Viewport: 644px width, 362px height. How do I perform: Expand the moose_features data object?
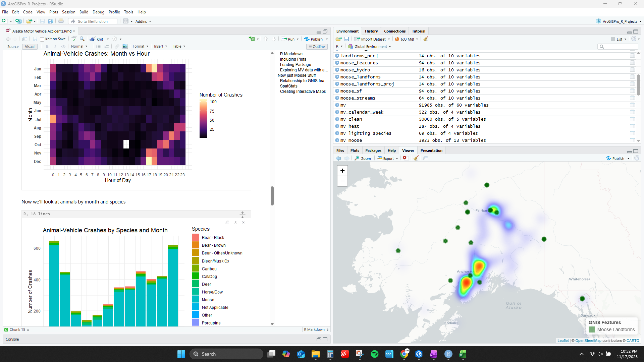tap(337, 63)
